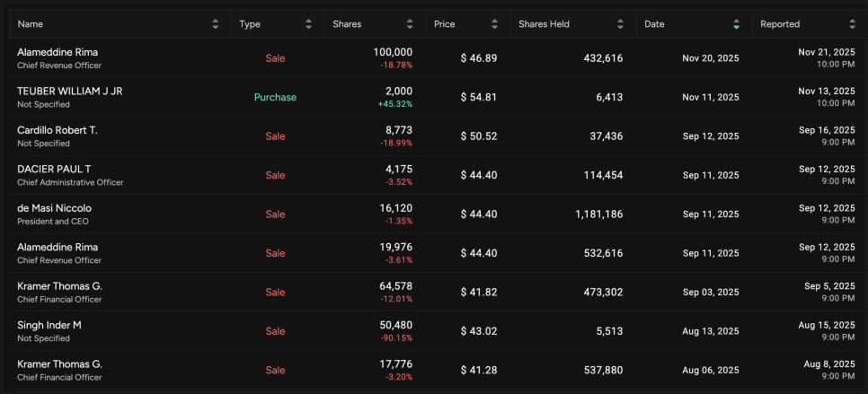Screen dimensions: 868x394
Task: Click the sort arrows in Shares column
Action: (x=410, y=24)
